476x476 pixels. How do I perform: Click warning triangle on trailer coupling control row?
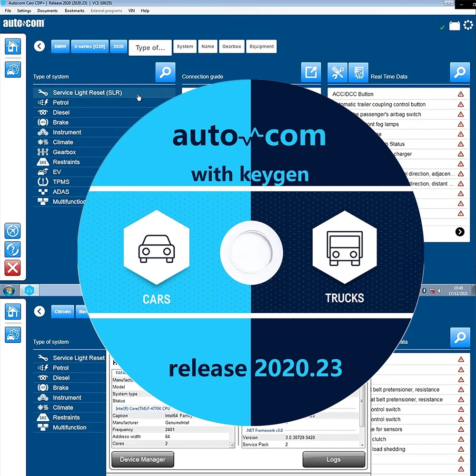(461, 104)
